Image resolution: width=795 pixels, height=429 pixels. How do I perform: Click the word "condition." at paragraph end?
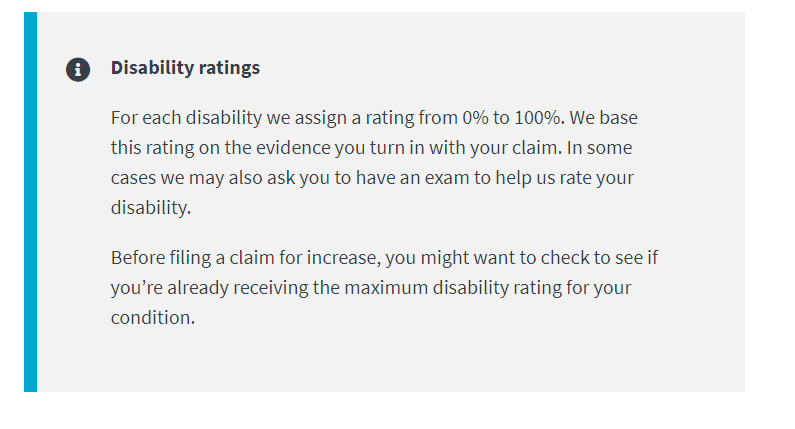tap(153, 317)
